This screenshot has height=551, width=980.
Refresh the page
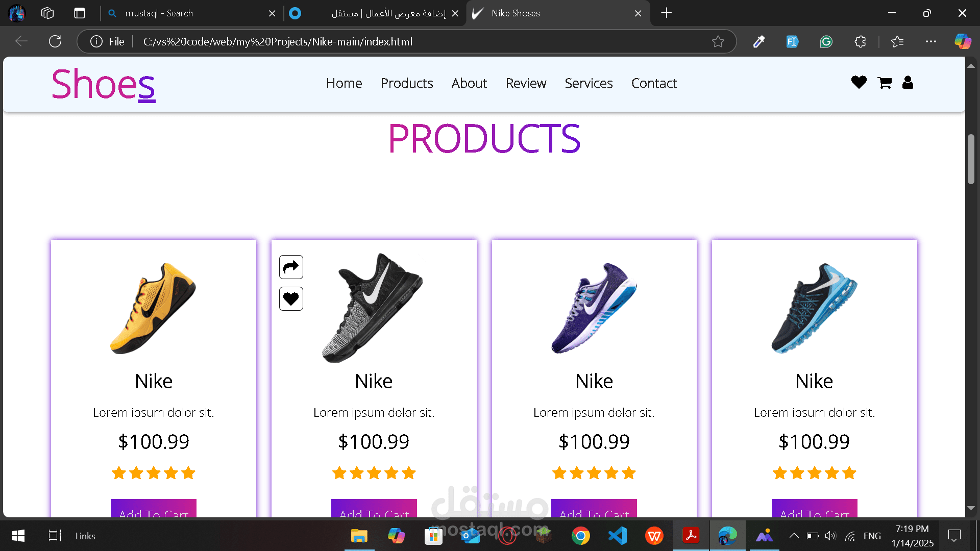coord(55,41)
